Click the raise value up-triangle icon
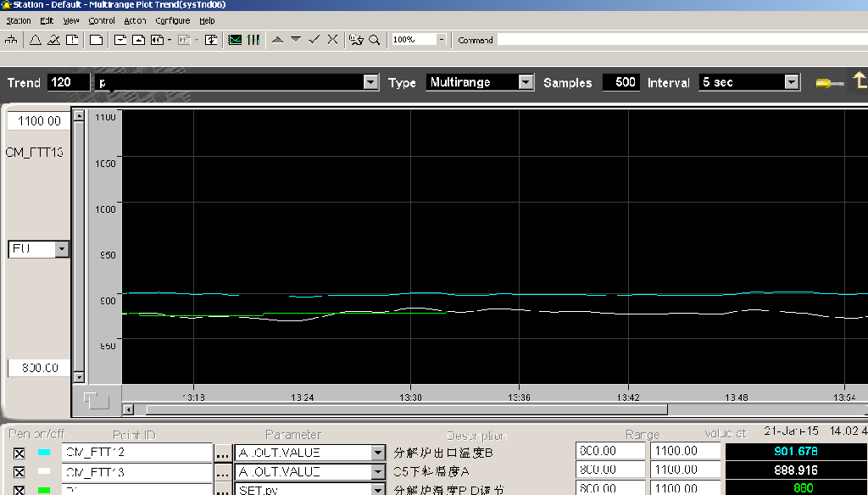The height and width of the screenshot is (495, 868). point(278,40)
